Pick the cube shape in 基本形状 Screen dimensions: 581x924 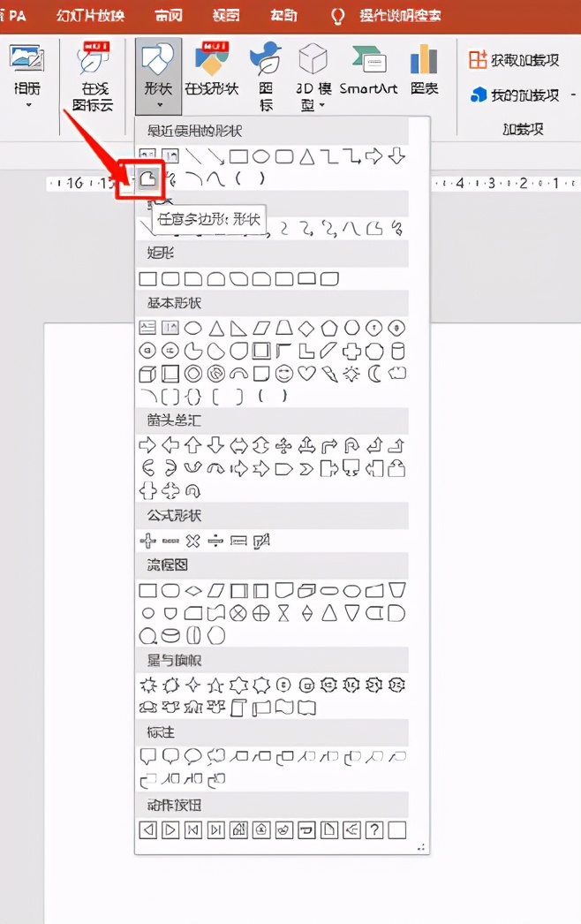(147, 374)
